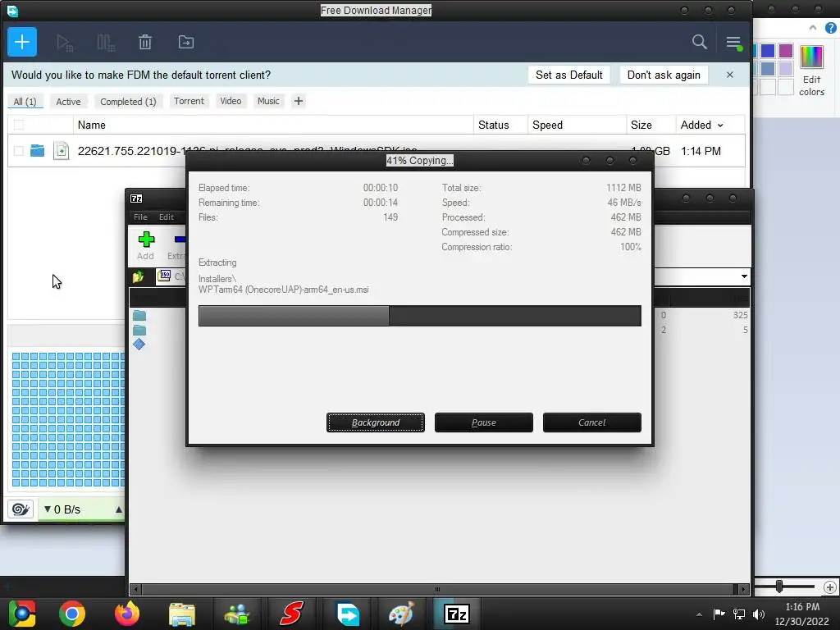840x630 pixels.
Task: Switch to the Completed (1) tab
Action: [128, 101]
